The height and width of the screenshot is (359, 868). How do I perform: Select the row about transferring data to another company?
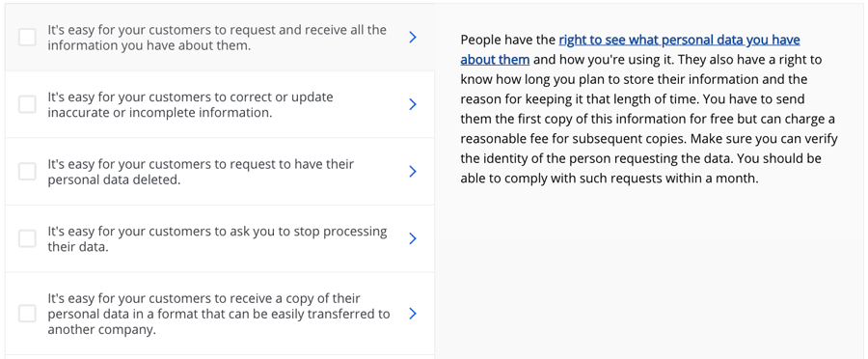click(220, 314)
